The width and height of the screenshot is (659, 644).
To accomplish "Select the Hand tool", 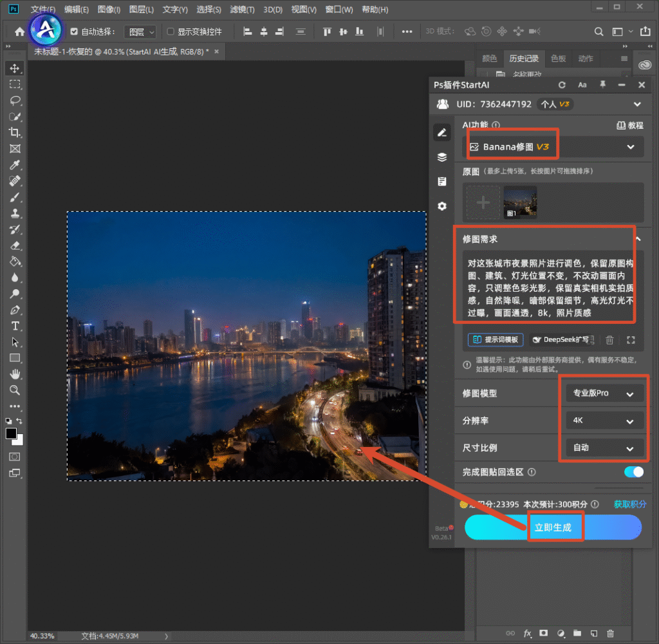I will coord(15,374).
